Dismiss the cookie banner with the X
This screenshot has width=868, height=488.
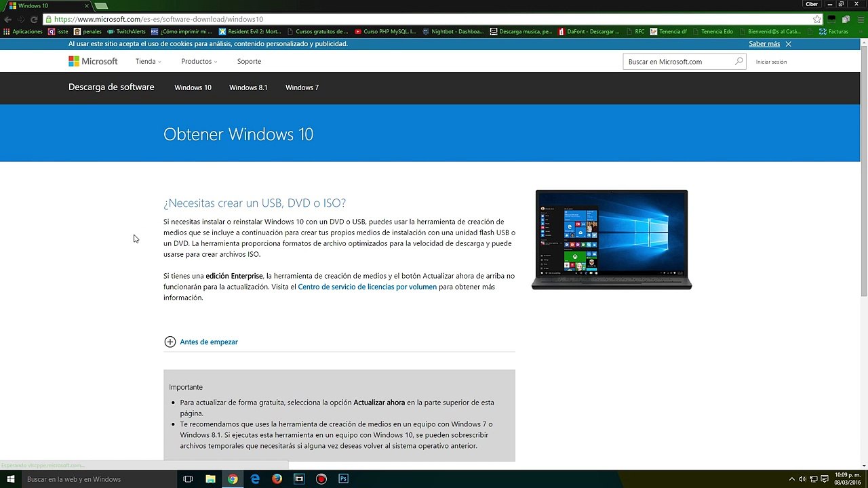coord(788,44)
